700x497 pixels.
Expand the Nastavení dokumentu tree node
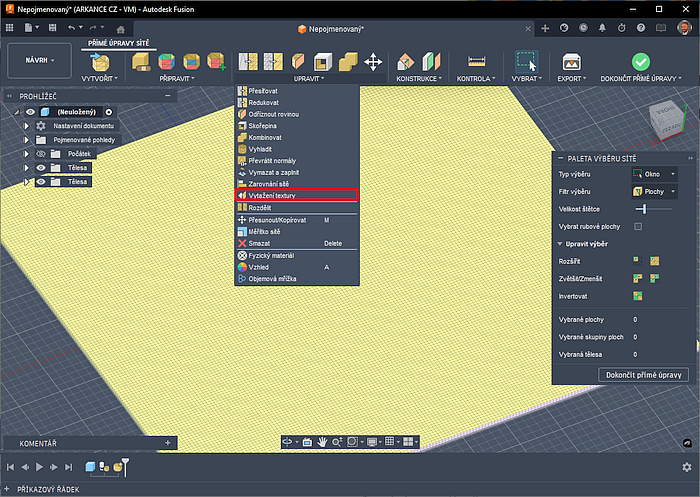(x=27, y=126)
